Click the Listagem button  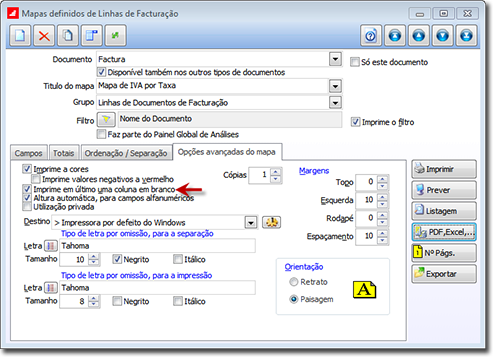pos(444,211)
